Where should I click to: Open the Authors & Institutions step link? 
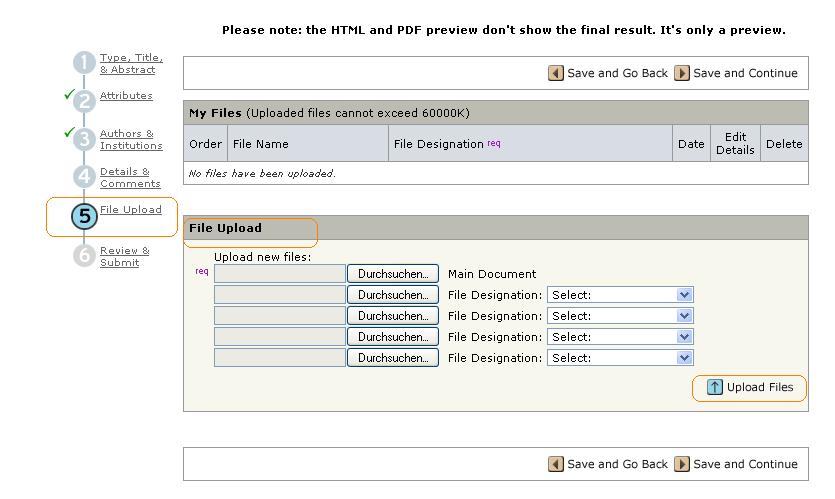pos(130,140)
